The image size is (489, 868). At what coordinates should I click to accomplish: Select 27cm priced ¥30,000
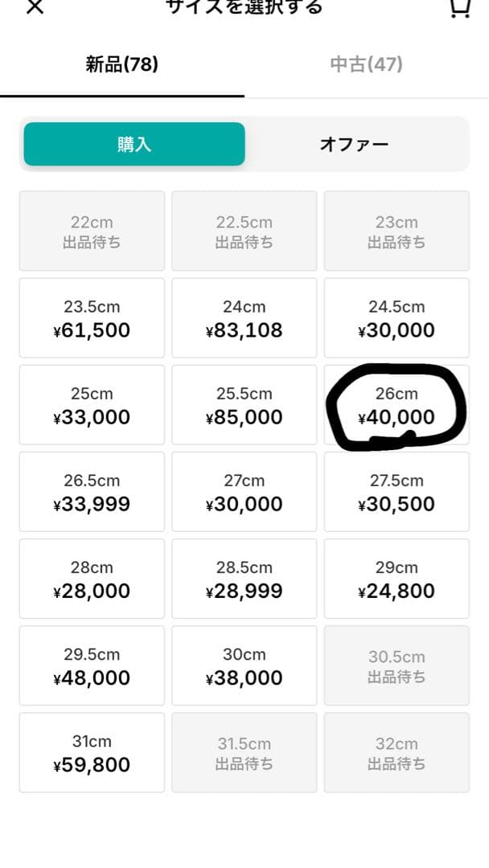click(244, 492)
